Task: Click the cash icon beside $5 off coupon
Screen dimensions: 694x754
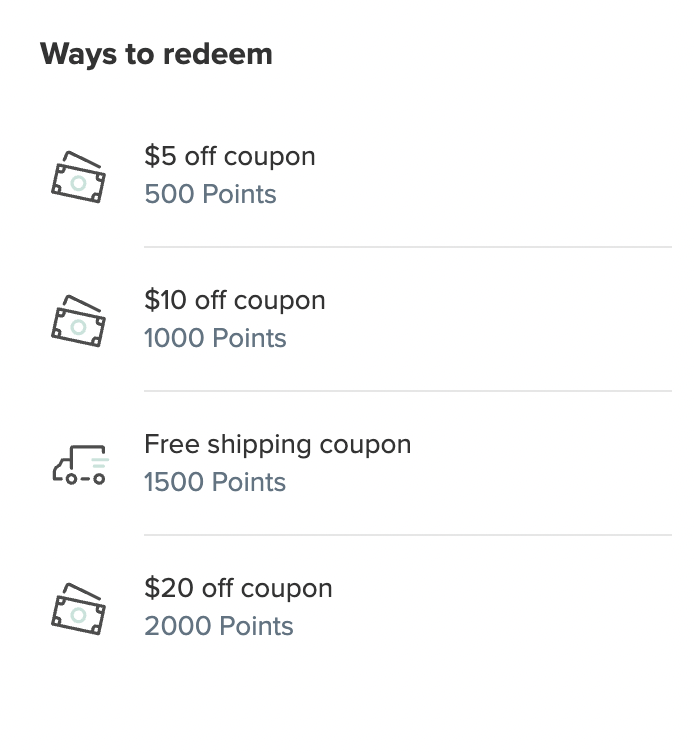Action: [x=78, y=176]
